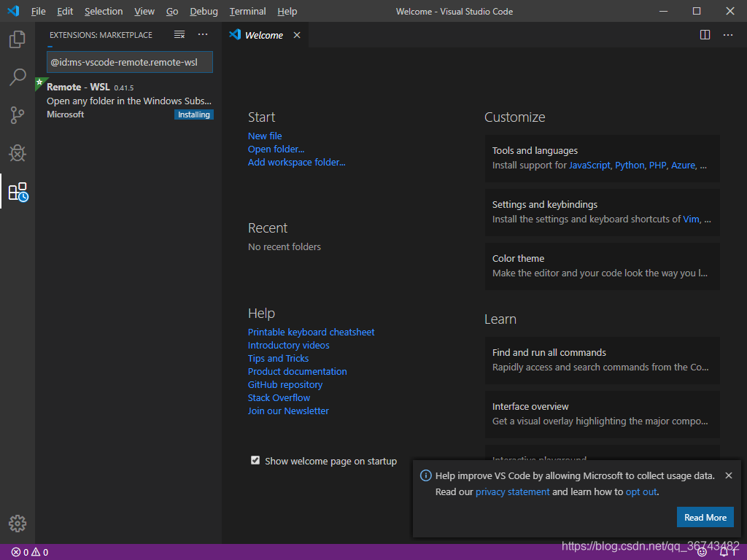Click errors and warnings status bar indicator
The image size is (747, 560).
point(29,553)
